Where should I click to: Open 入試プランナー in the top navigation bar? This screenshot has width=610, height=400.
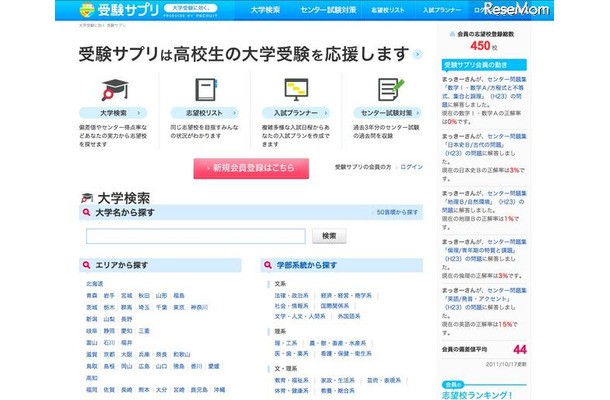[442, 11]
